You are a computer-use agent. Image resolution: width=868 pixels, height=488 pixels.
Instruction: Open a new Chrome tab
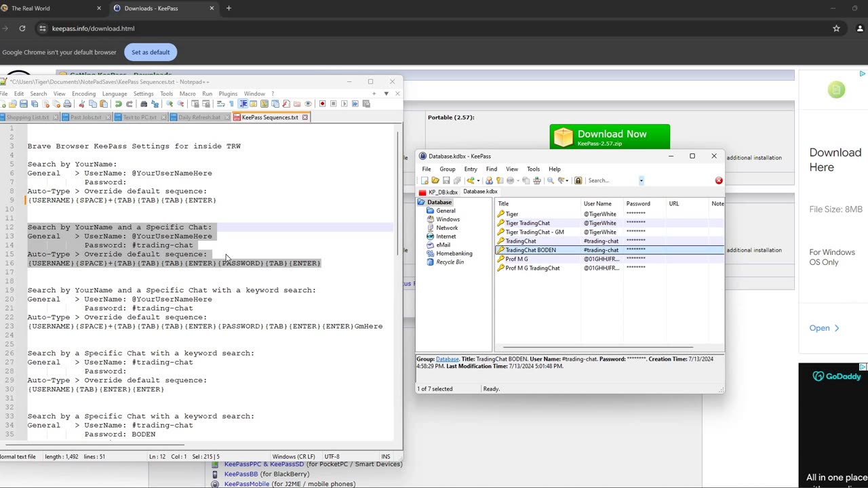coord(229,8)
